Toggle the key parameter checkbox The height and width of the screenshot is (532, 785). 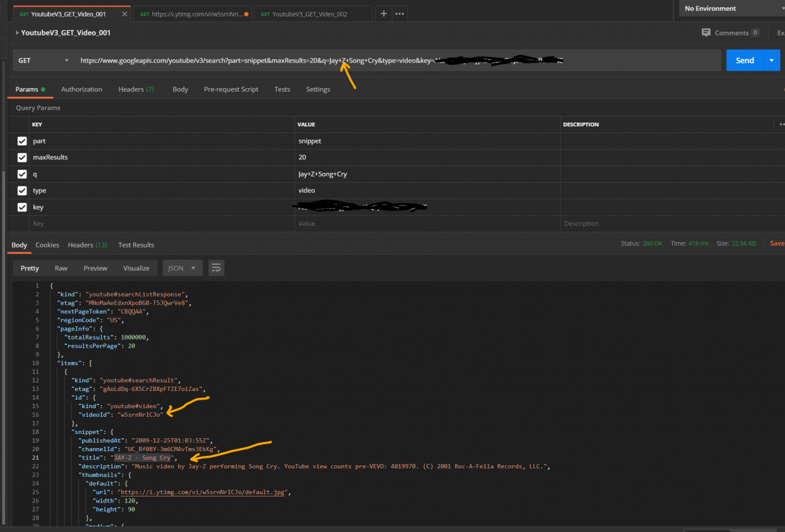coord(22,207)
